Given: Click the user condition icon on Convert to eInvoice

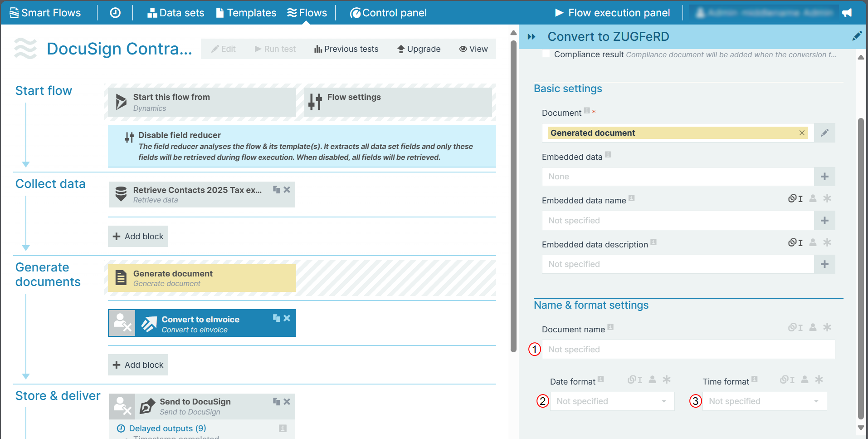Looking at the screenshot, I should tap(122, 323).
